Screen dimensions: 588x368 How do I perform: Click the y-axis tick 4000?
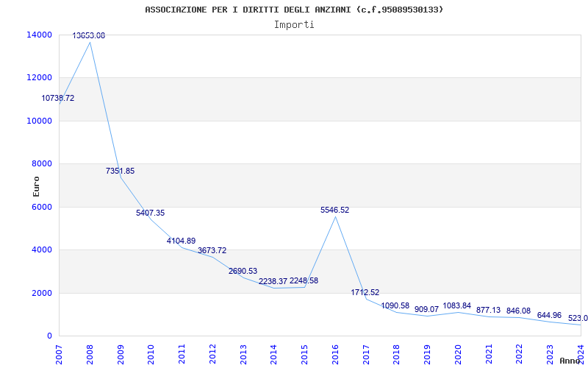pos(42,250)
